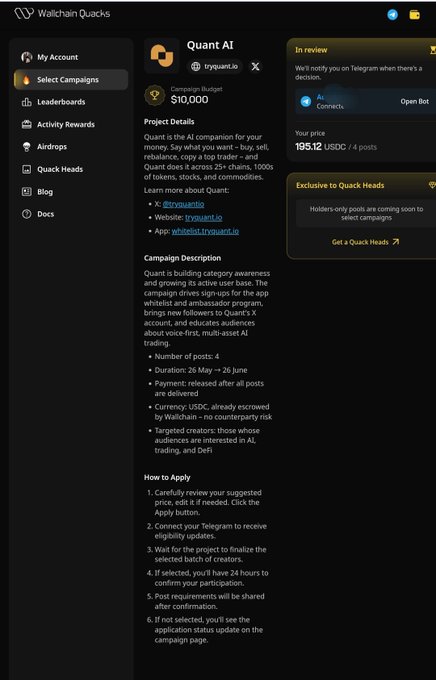Open the Blog sidebar item
Viewport: 436px width, 680px height.
coord(71,192)
